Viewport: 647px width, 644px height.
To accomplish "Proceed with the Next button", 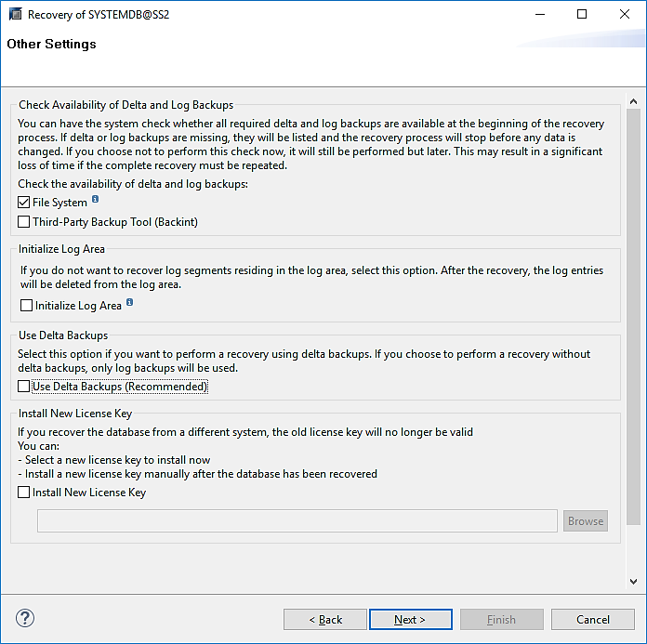I will click(x=410, y=620).
